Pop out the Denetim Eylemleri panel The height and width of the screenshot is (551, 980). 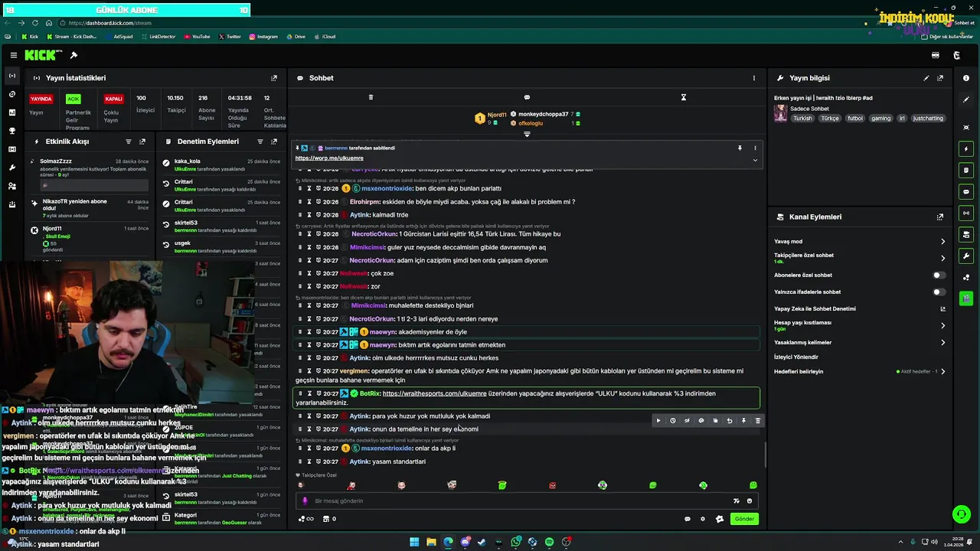click(x=274, y=142)
